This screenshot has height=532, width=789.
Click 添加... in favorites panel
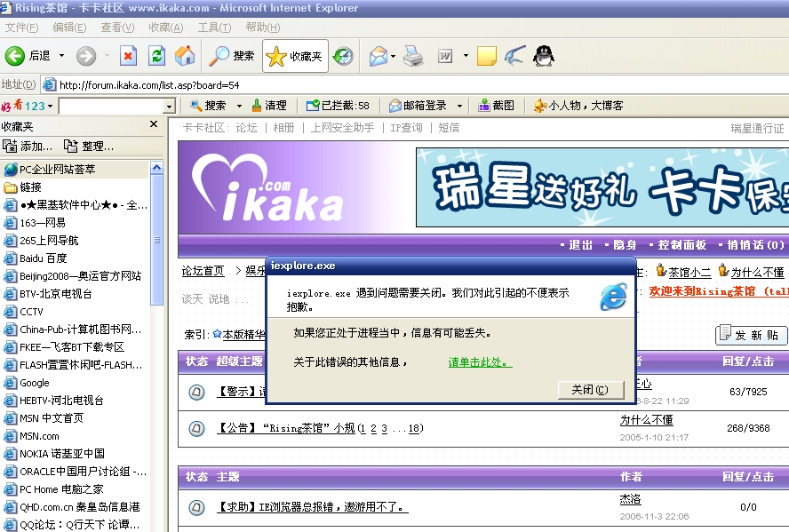click(x=28, y=147)
